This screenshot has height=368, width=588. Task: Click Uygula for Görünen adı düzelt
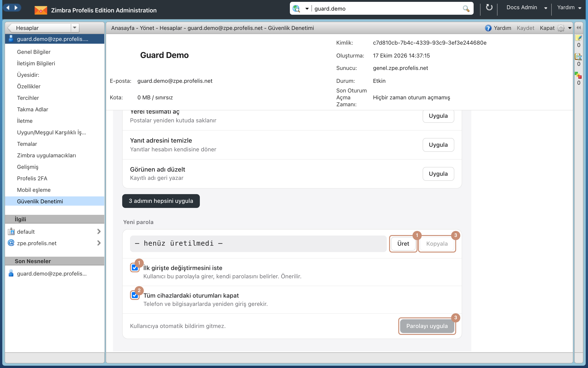point(438,174)
